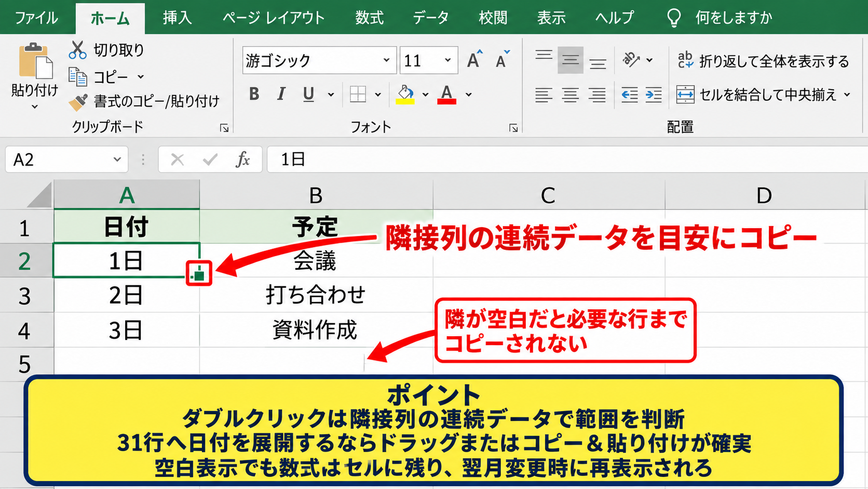This screenshot has height=489, width=868.
Task: Align text left
Action: [x=544, y=95]
